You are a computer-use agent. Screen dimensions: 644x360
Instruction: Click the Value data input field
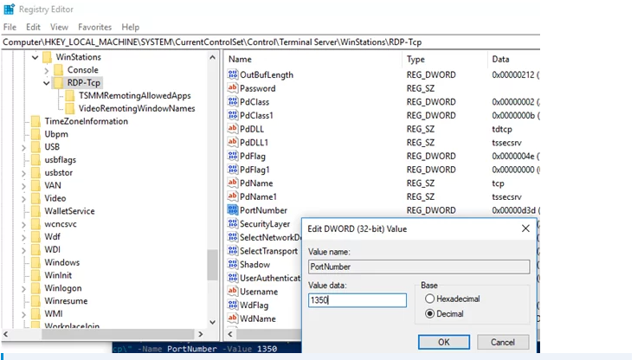coord(357,300)
